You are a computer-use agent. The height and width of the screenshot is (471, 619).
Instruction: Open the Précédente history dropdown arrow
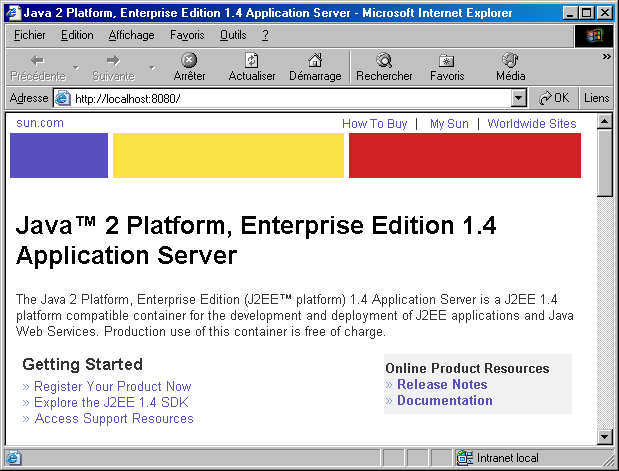click(77, 68)
